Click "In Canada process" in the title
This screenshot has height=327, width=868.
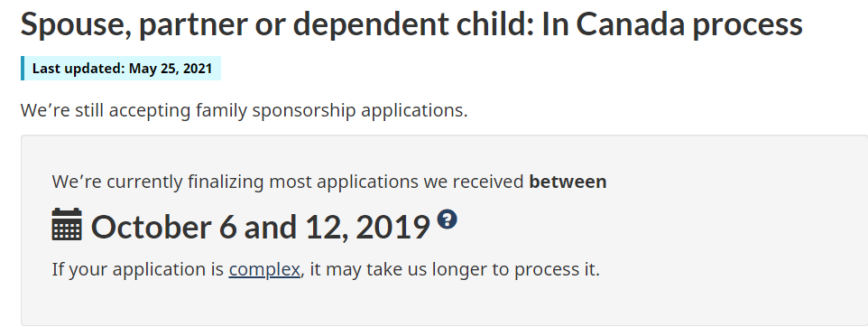[672, 24]
